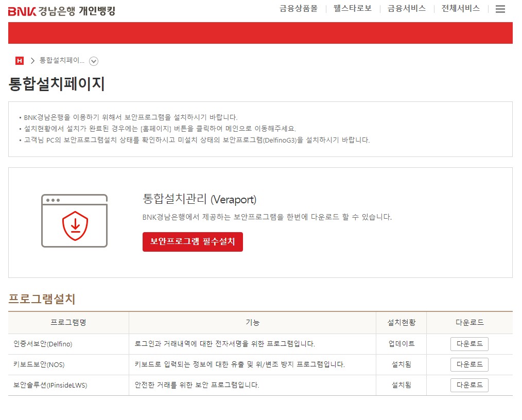Download the 인증서보안(Delfino) program
522x420 pixels.
tap(469, 344)
